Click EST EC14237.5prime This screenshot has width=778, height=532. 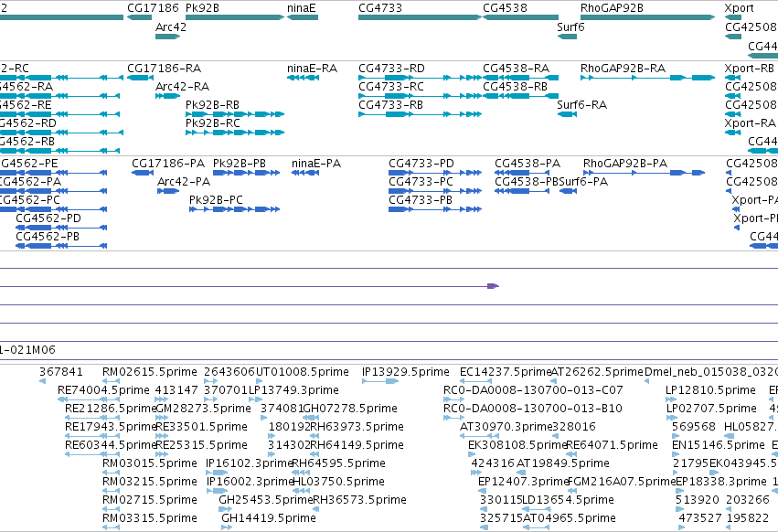[x=506, y=372]
